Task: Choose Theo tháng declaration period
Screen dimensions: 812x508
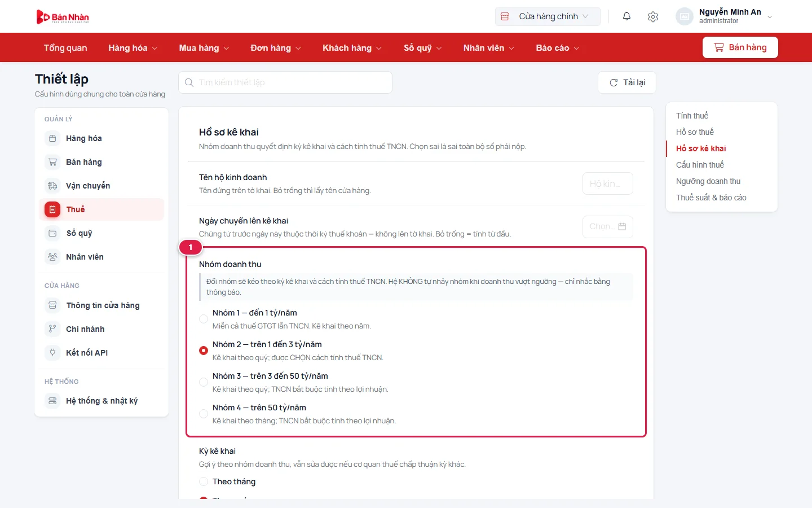Action: tap(204, 481)
